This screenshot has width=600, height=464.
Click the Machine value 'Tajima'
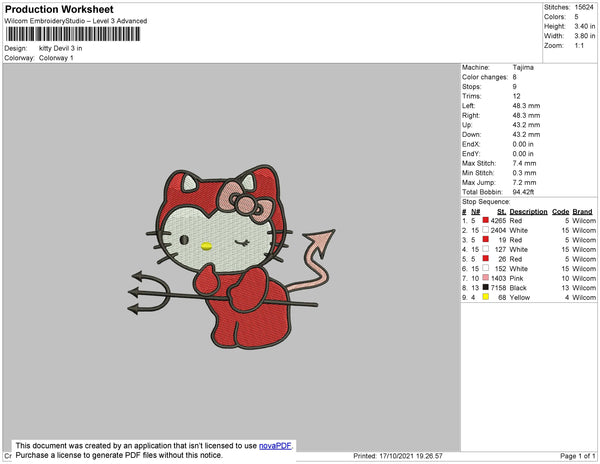pos(523,67)
